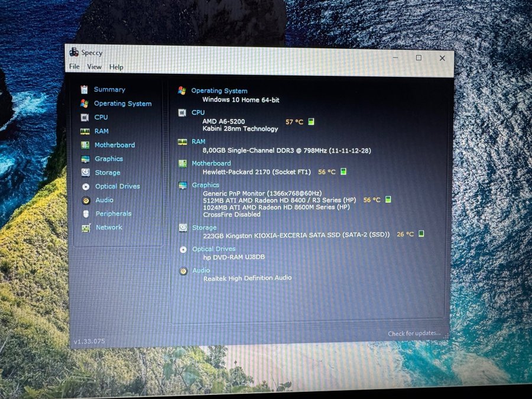Click the Peripherals mouse icon in sidebar
Screen dimensions: 532x399
[x=86, y=214]
